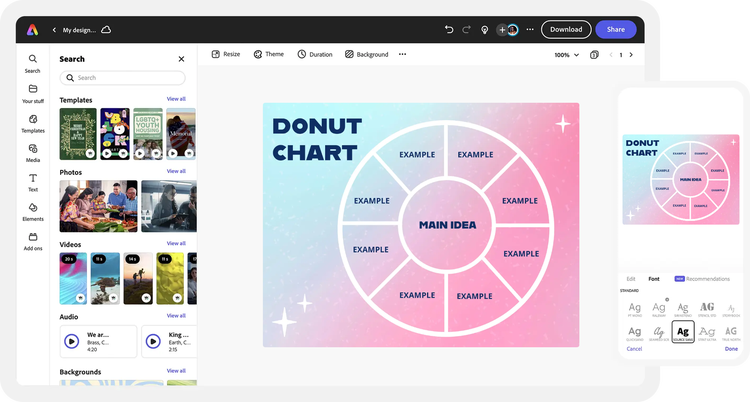
Task: Choose the PT Mono font sample
Action: tap(635, 309)
